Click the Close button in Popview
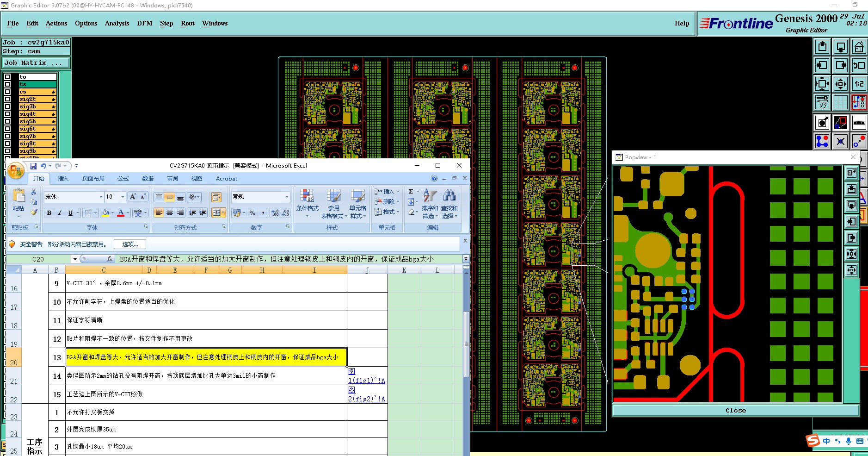Image resolution: width=868 pixels, height=456 pixels. coord(735,410)
